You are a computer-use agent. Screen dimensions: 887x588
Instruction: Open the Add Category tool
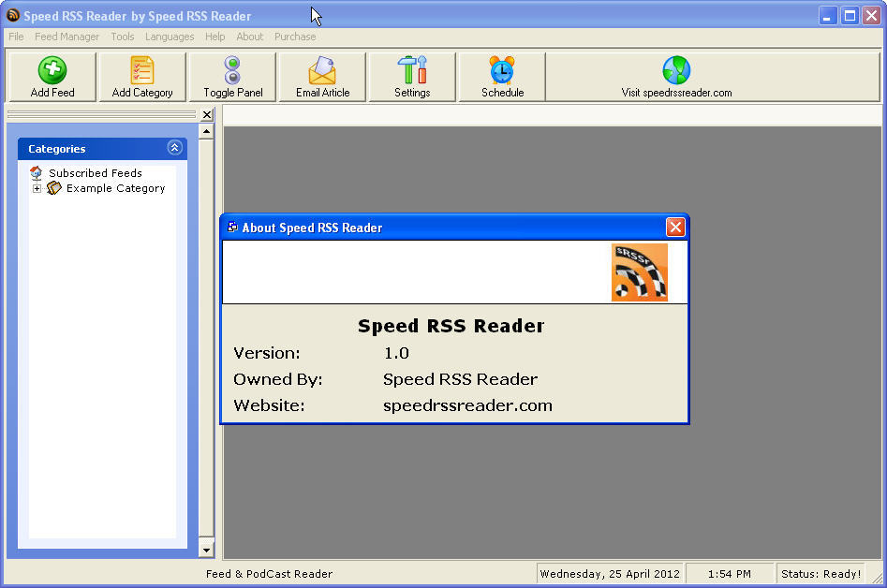click(x=141, y=76)
